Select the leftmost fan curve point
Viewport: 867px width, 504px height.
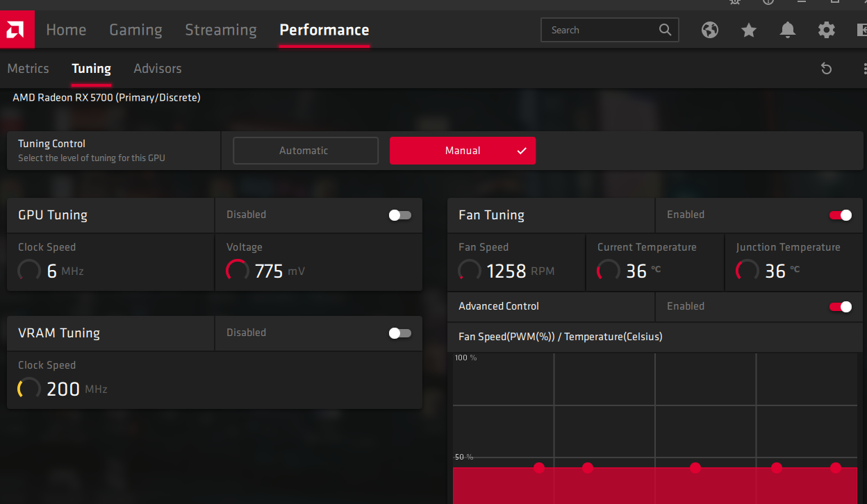click(x=539, y=468)
